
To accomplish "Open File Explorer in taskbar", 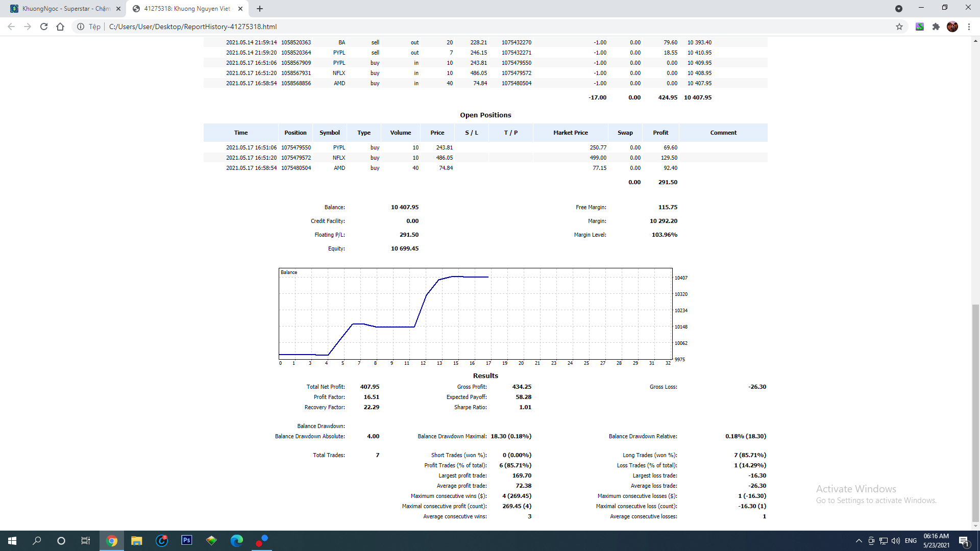I will tap(136, 540).
